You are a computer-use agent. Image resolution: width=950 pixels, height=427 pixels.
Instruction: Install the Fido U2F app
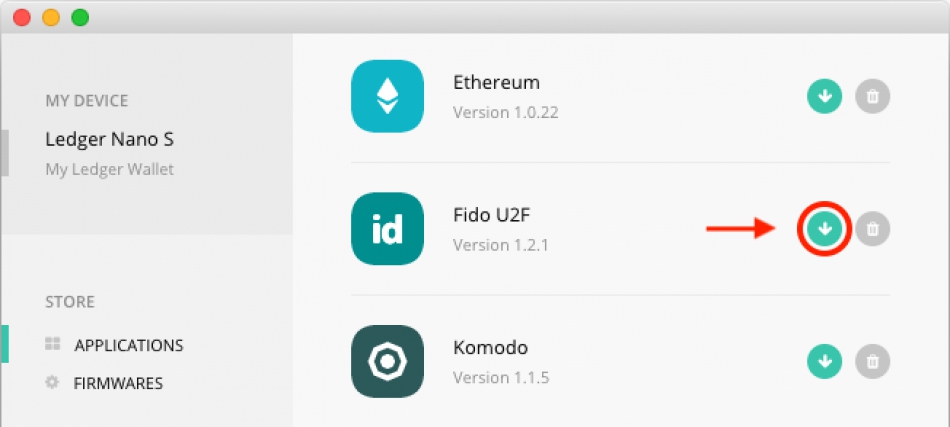click(x=824, y=228)
